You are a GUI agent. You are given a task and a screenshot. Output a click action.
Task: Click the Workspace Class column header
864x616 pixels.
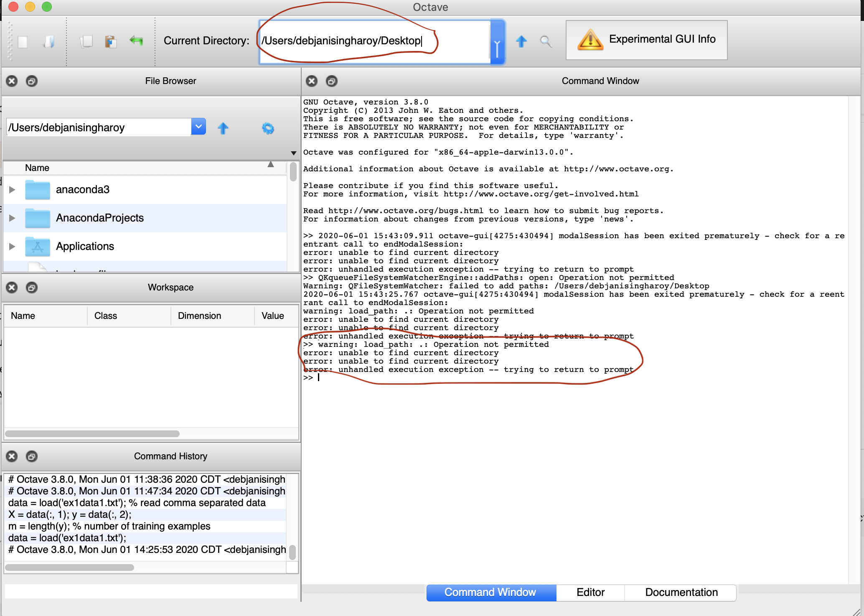pyautogui.click(x=129, y=316)
